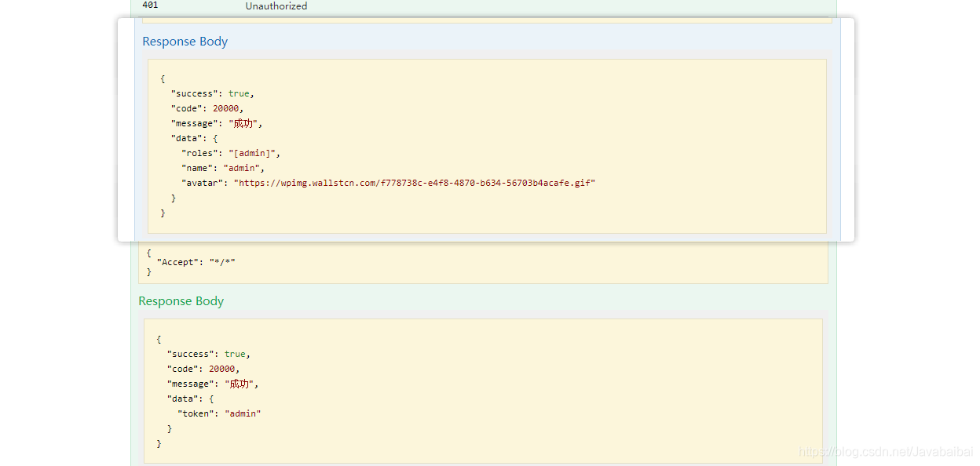Click "success": true in the roles response
Screen dimensions: 980x466
point(213,93)
